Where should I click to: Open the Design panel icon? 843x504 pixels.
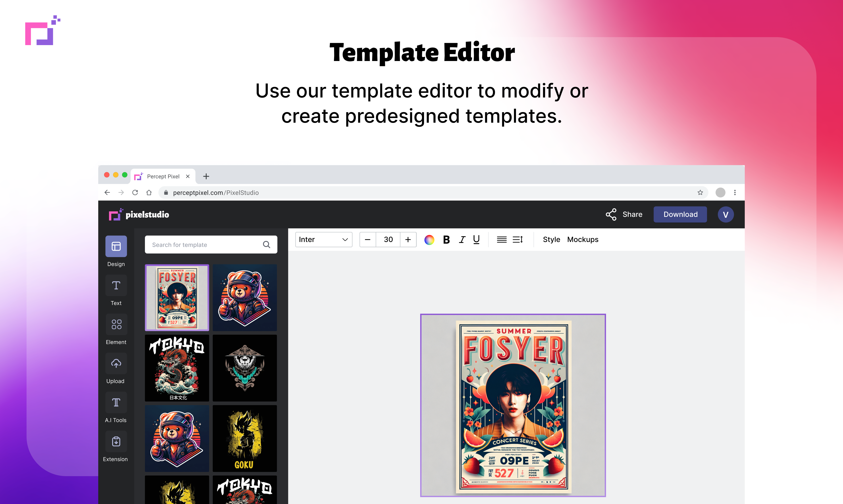(x=116, y=246)
